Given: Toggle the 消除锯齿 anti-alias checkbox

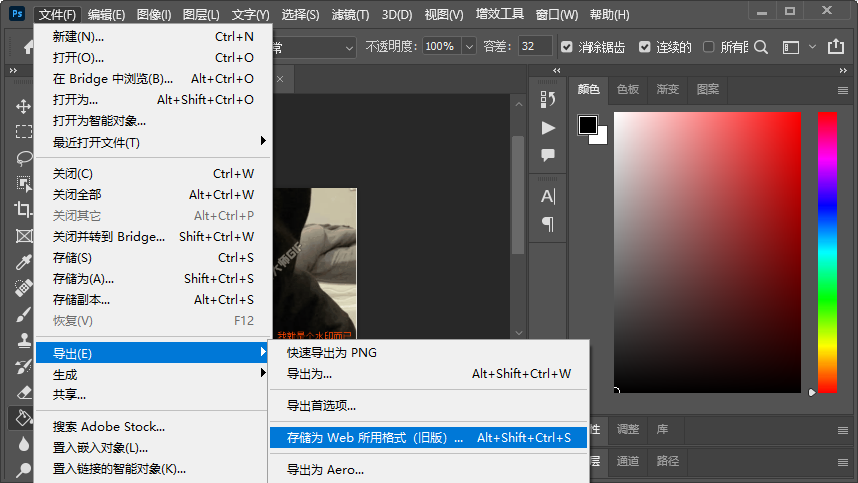Looking at the screenshot, I should tap(567, 47).
